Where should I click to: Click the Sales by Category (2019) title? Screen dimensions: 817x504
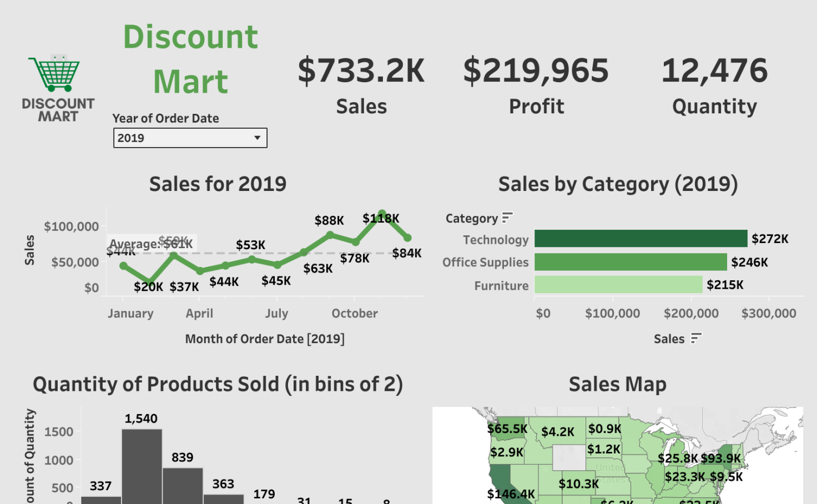click(618, 184)
